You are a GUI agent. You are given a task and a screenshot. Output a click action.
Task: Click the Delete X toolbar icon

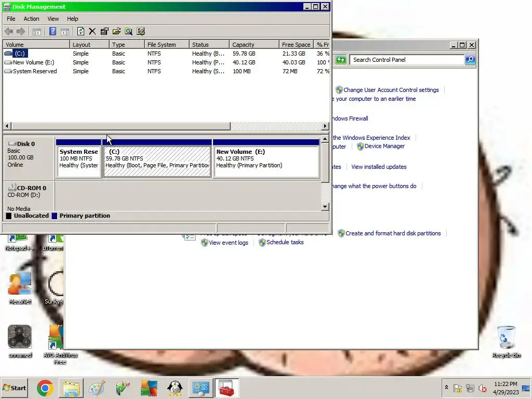pos(92,32)
